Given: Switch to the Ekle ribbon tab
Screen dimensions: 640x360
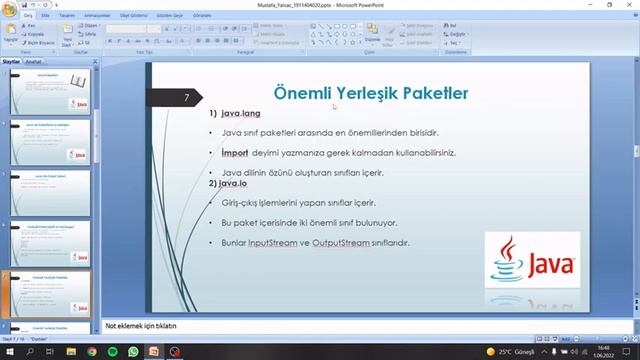Looking at the screenshot, I should point(45,16).
